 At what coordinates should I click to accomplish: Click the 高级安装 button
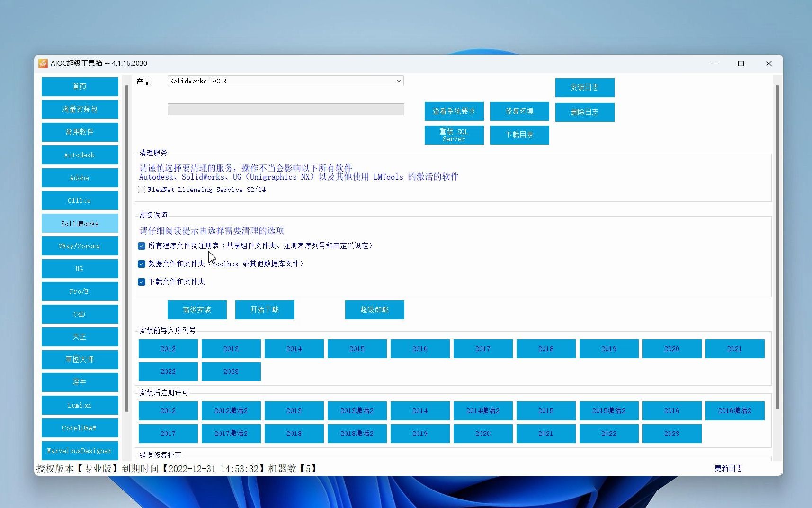point(197,310)
